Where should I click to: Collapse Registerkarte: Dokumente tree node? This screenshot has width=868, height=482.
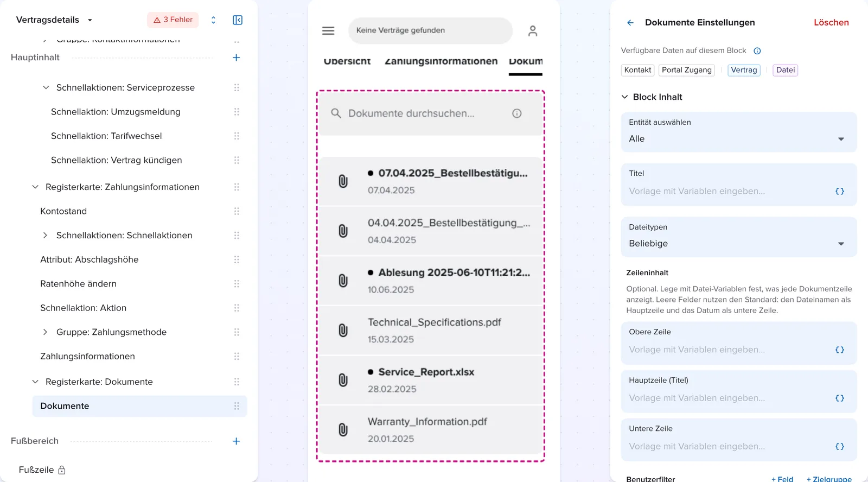point(35,382)
